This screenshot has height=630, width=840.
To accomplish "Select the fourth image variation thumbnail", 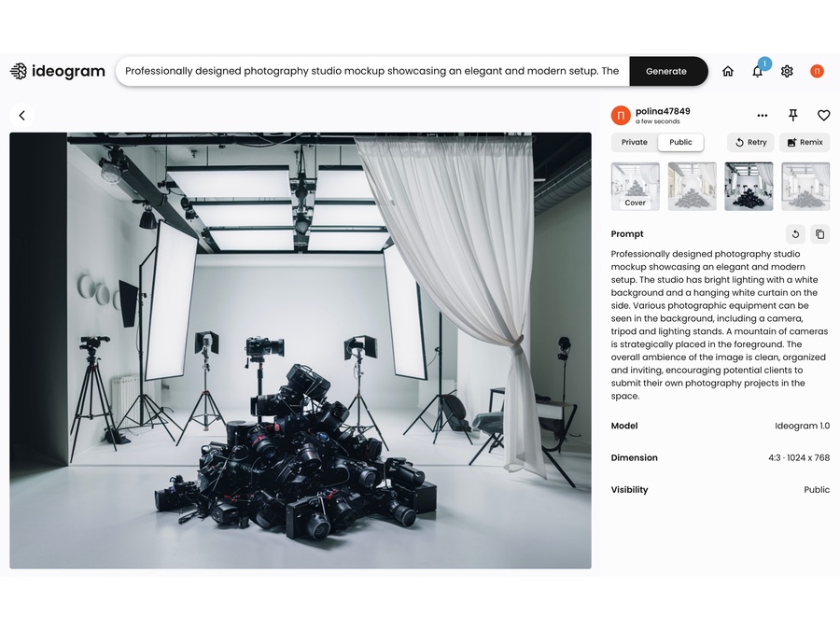I will (805, 187).
